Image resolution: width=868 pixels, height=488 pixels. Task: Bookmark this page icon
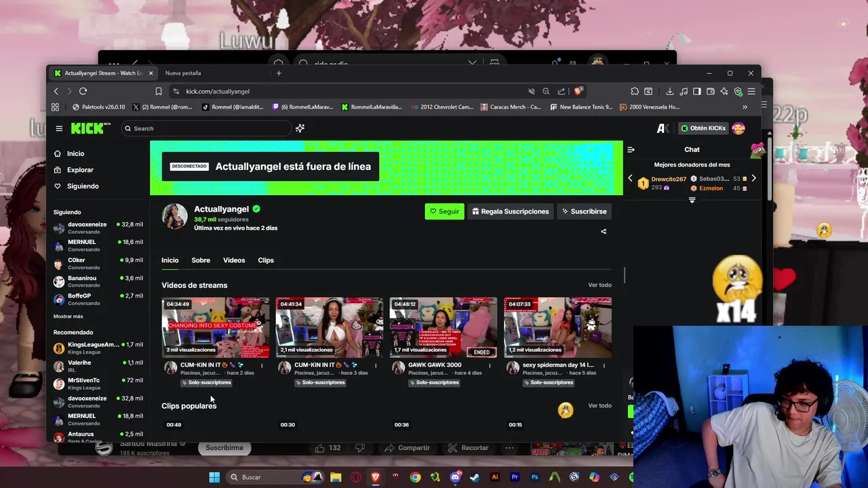point(159,91)
